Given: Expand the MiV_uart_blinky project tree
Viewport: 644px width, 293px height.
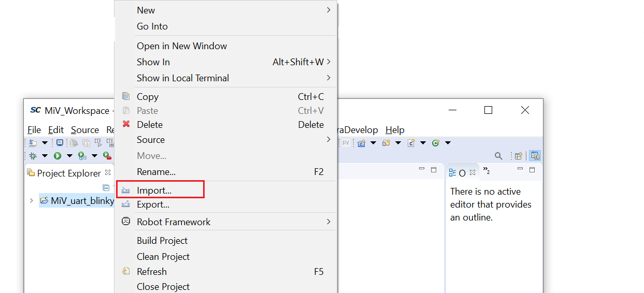Looking at the screenshot, I should pyautogui.click(x=32, y=201).
